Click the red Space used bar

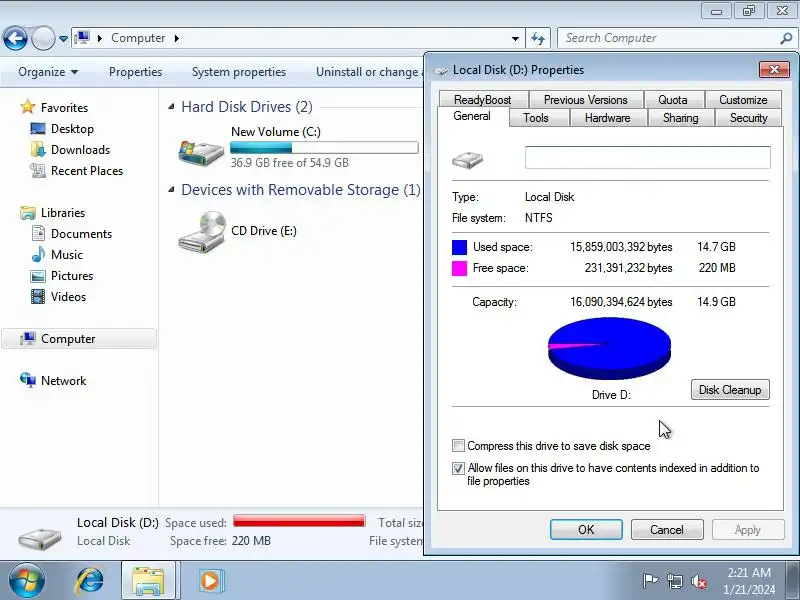[299, 521]
